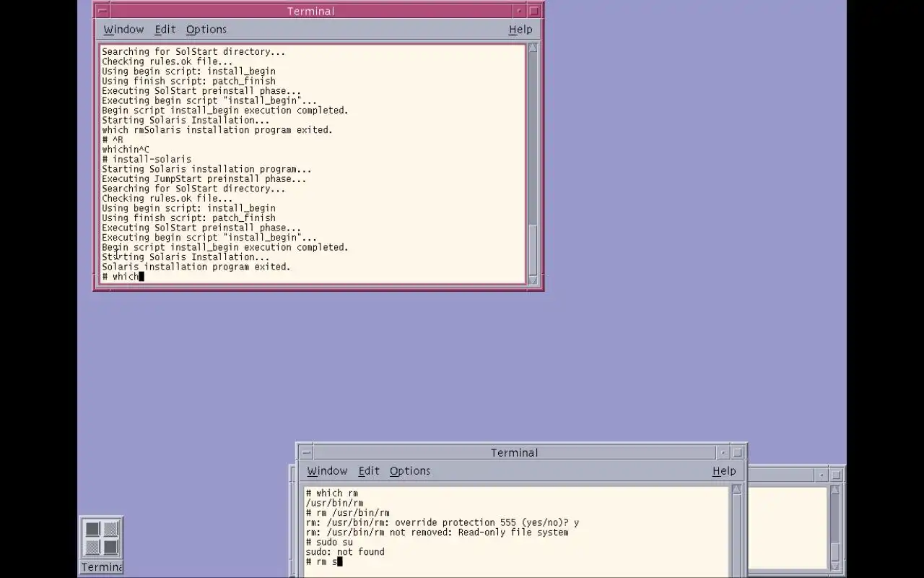The image size is (924, 578).
Task: Open Edit menu in top Terminal
Action: click(x=165, y=30)
